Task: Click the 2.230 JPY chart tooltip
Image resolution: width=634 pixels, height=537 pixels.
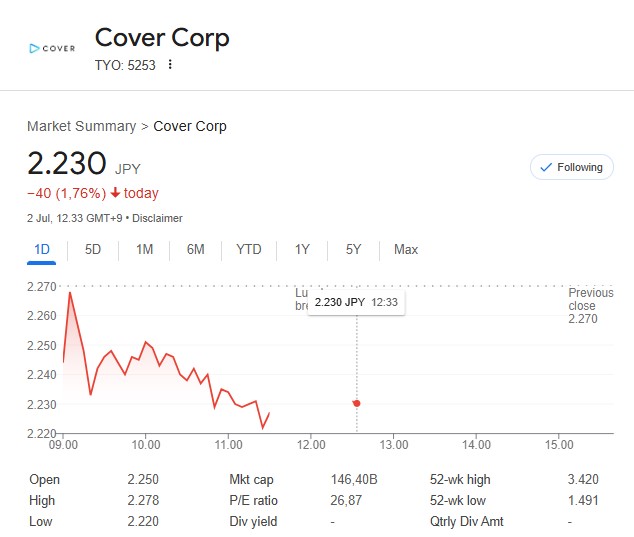Action: pyautogui.click(x=356, y=302)
